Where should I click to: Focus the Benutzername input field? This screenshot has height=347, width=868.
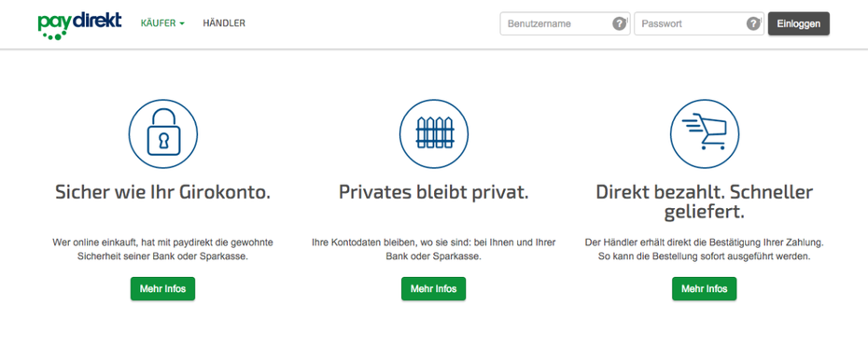(x=566, y=24)
